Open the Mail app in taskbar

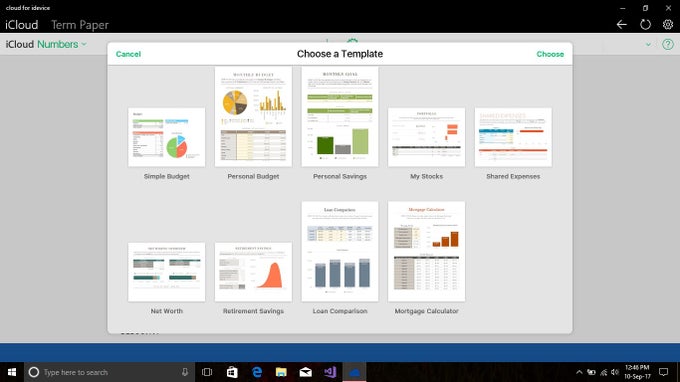(x=306, y=372)
